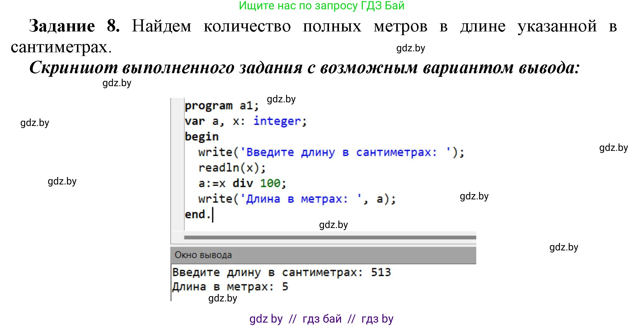Image resolution: width=644 pixels, height=326 pixels.
Task: Click the 'div' operator in the assignment
Action: click(242, 184)
